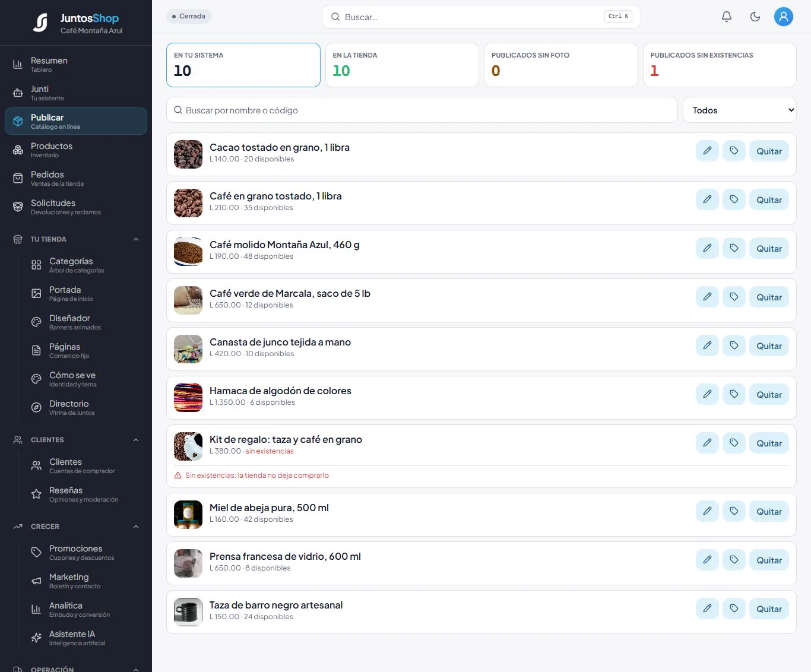Focus the top Buscar search field
Screen dimensions: 811x672
pyautogui.click(x=481, y=17)
